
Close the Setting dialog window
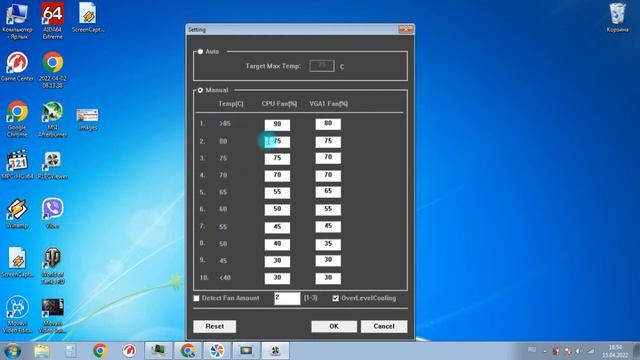406,29
